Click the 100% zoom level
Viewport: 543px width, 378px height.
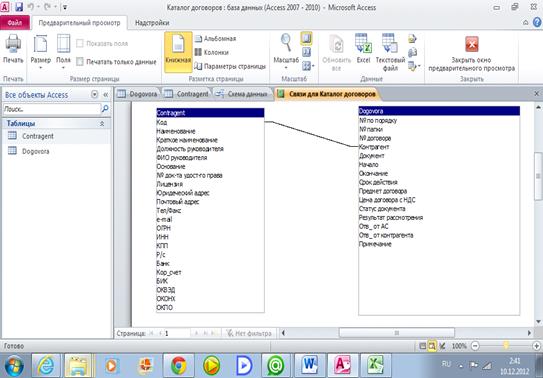pyautogui.click(x=459, y=346)
